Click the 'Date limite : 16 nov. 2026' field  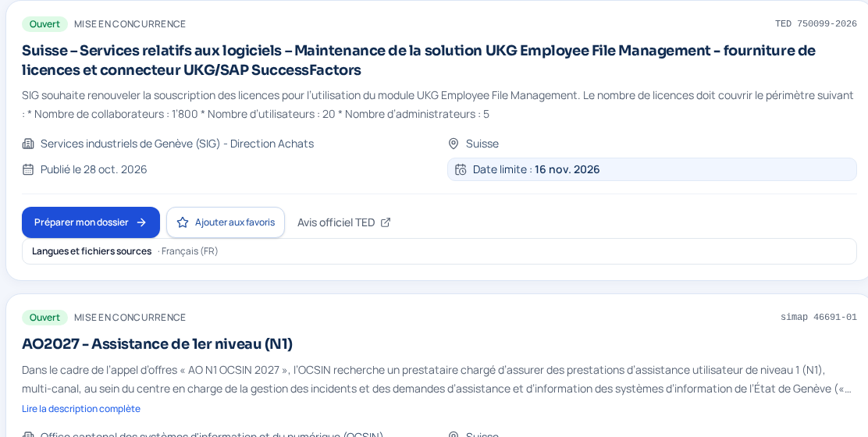(652, 169)
